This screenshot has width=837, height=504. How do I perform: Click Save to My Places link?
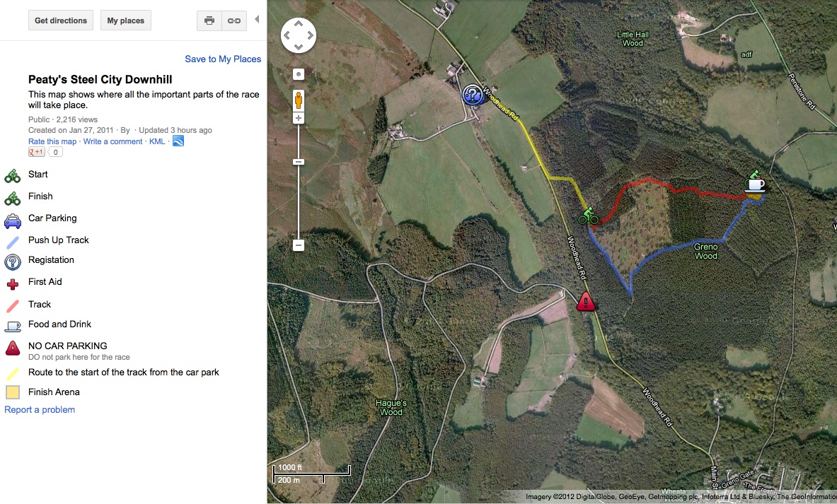click(x=223, y=59)
